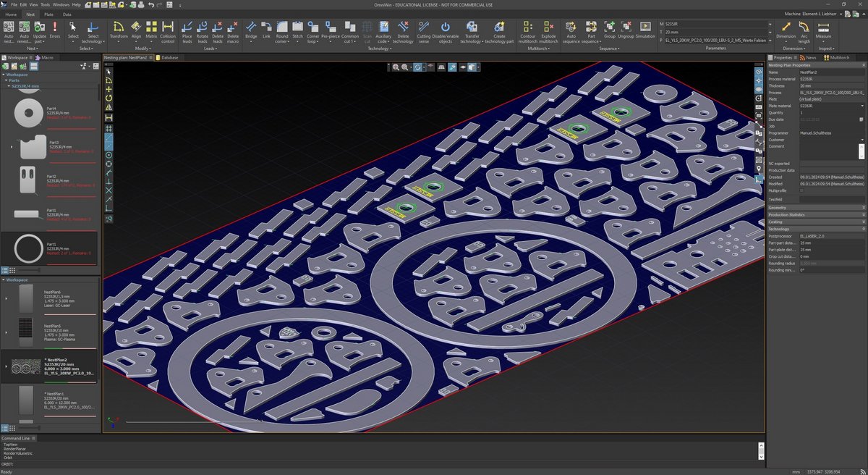Viewport: 868px width, 475px height.
Task: Switch to the Multitorch panel tab
Action: click(838, 57)
